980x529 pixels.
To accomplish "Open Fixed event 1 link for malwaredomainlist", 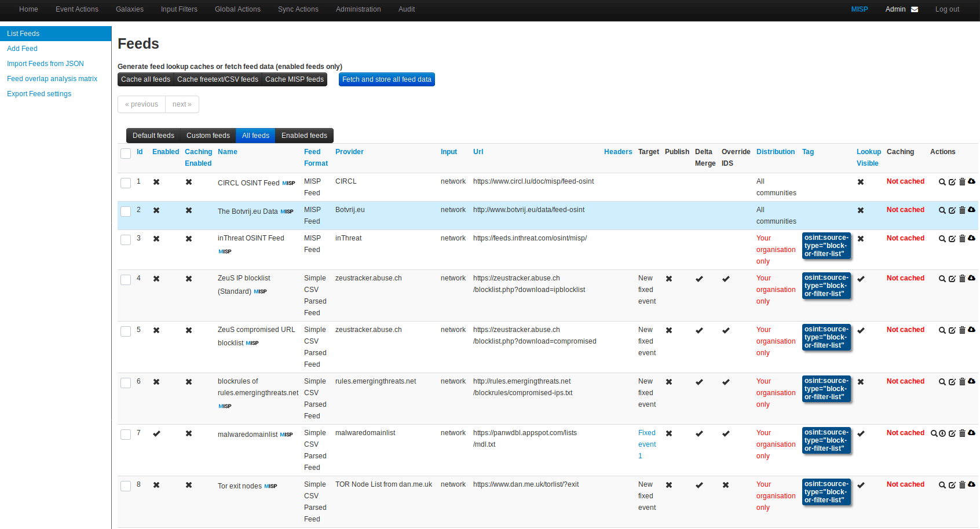I will point(646,444).
